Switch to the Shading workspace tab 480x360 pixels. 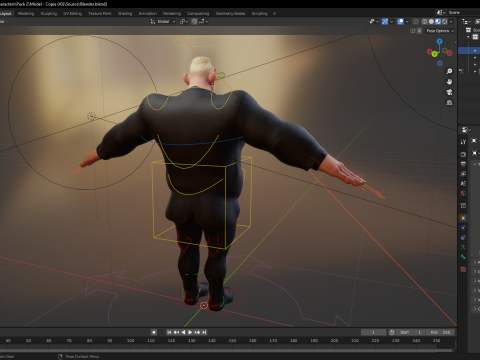(x=125, y=13)
